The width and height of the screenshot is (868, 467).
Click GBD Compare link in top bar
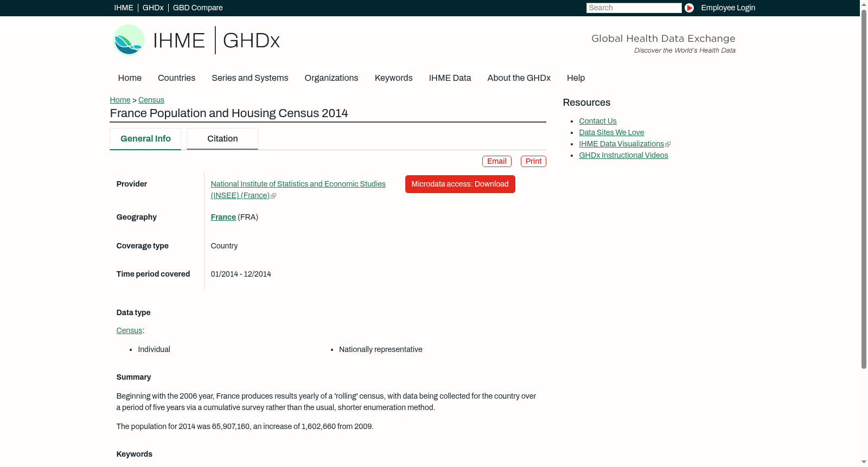coord(197,8)
